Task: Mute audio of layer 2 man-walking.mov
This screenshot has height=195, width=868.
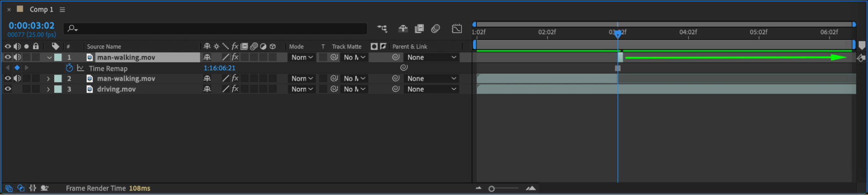Action: point(17,79)
